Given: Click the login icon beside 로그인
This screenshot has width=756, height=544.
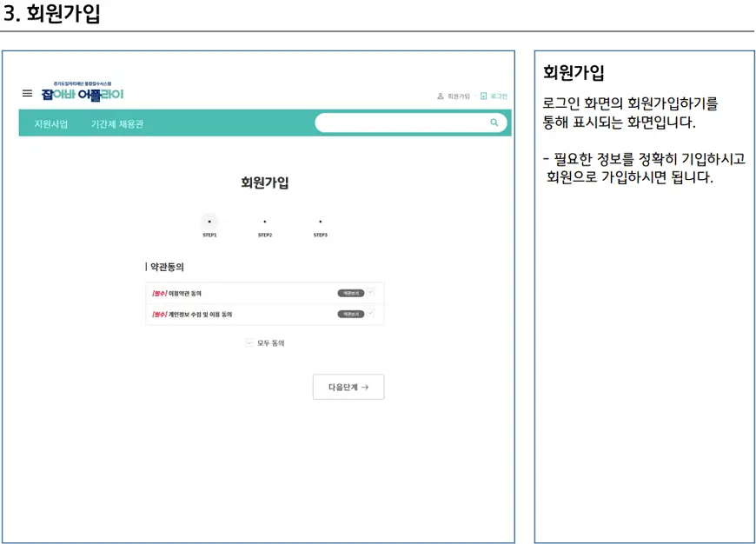Looking at the screenshot, I should click(x=484, y=96).
